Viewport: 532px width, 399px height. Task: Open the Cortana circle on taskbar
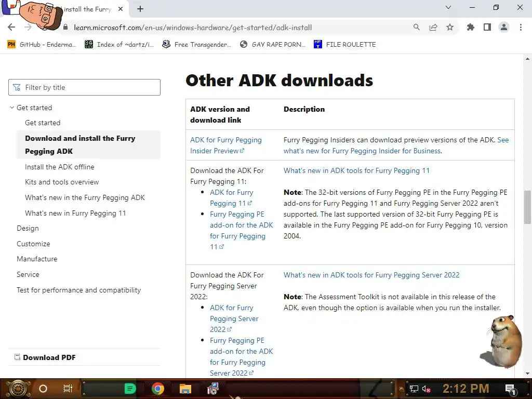click(43, 389)
